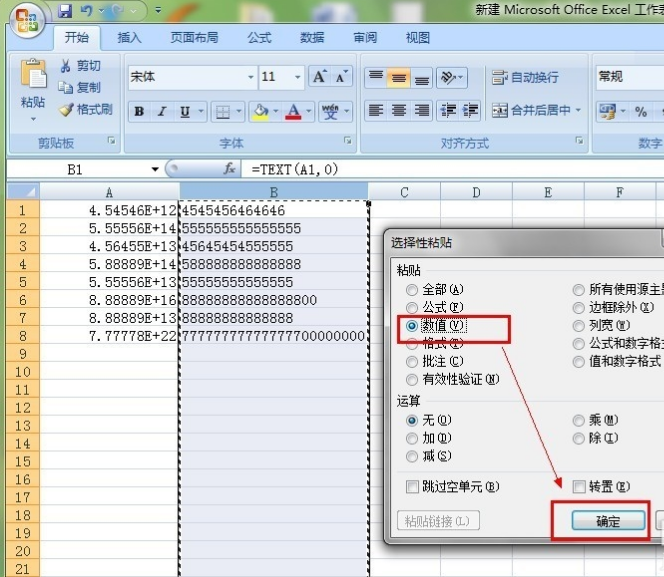
Task: Toggle bold formatting
Action: point(139,112)
